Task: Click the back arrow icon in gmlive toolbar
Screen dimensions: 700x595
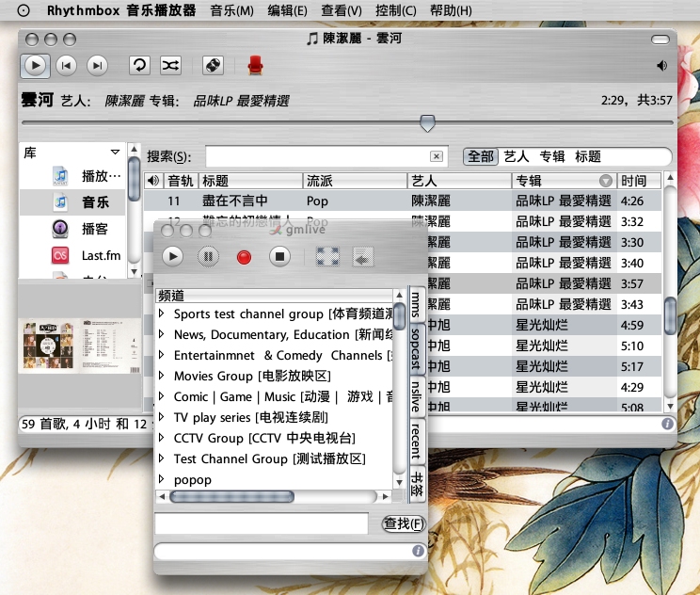Action: point(362,257)
